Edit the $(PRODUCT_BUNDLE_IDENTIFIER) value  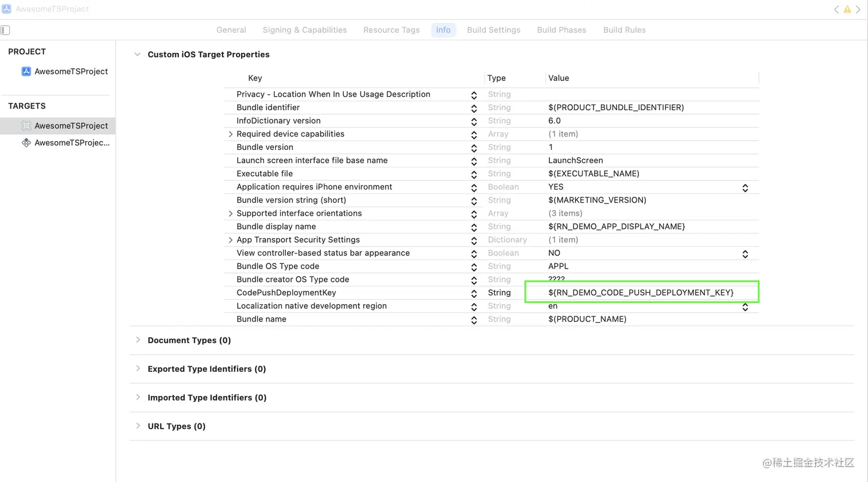pyautogui.click(x=616, y=107)
